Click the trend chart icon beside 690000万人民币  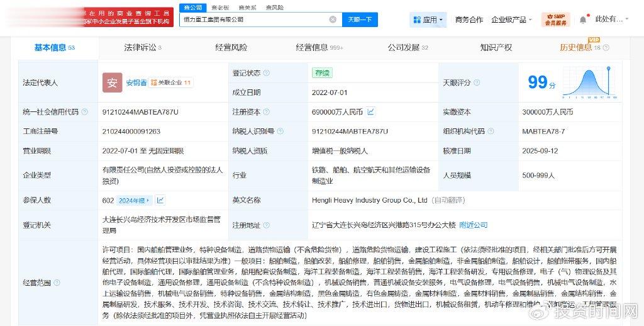(x=370, y=111)
